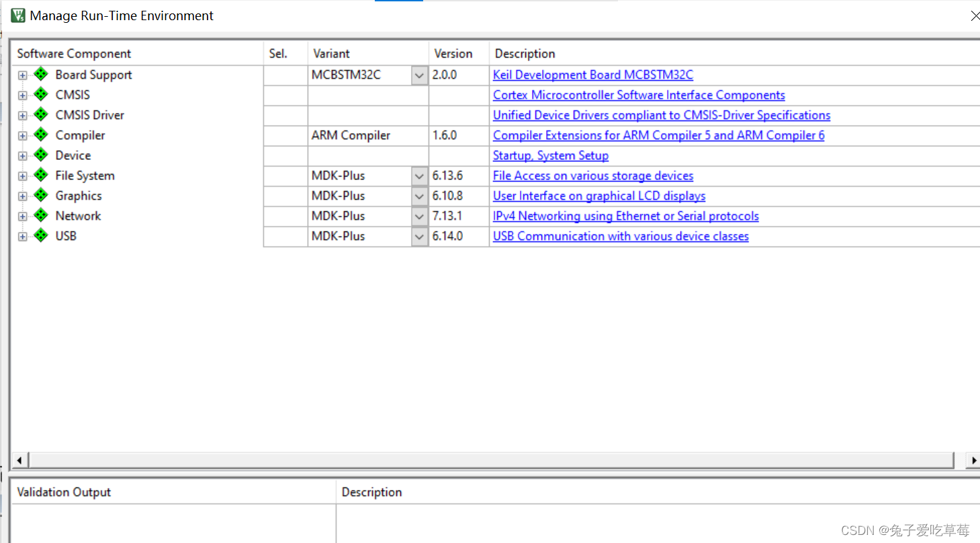The image size is (980, 543).
Task: Expand the File System tree node
Action: pyautogui.click(x=23, y=176)
